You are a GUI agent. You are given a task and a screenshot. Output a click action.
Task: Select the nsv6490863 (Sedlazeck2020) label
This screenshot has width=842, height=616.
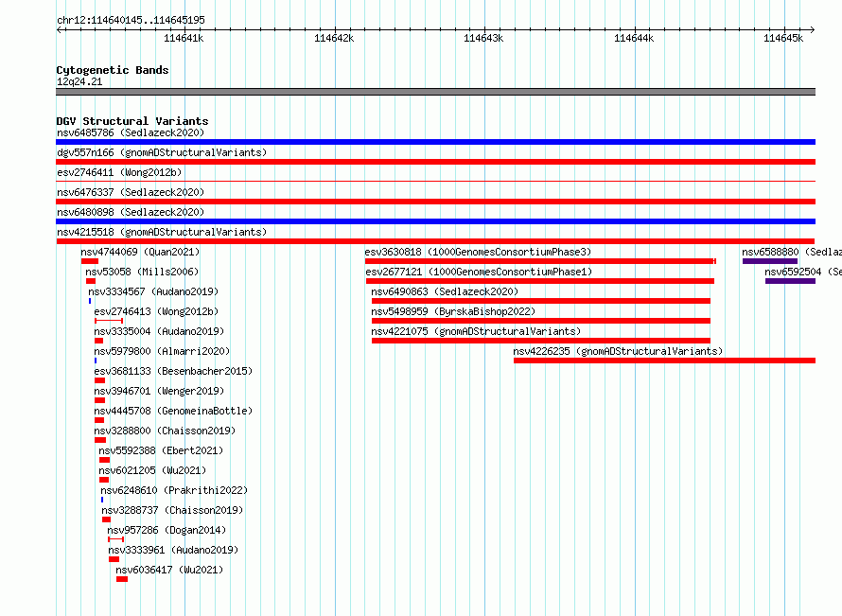445,291
